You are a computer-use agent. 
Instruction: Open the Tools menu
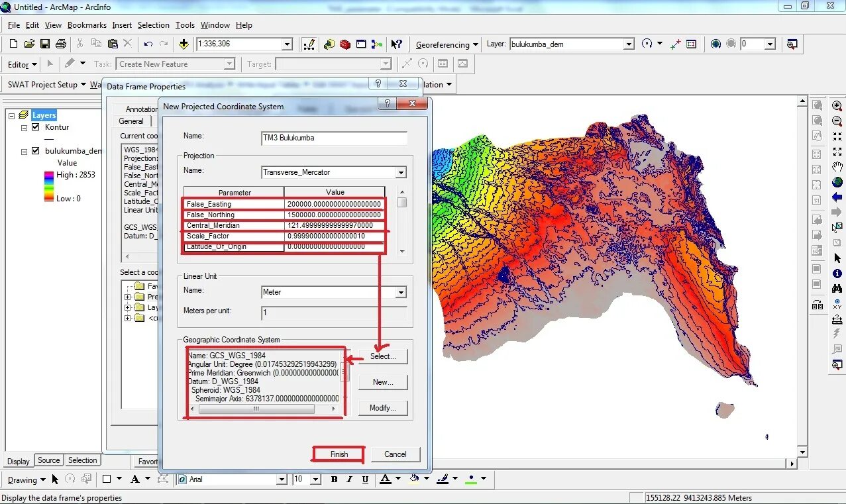185,25
